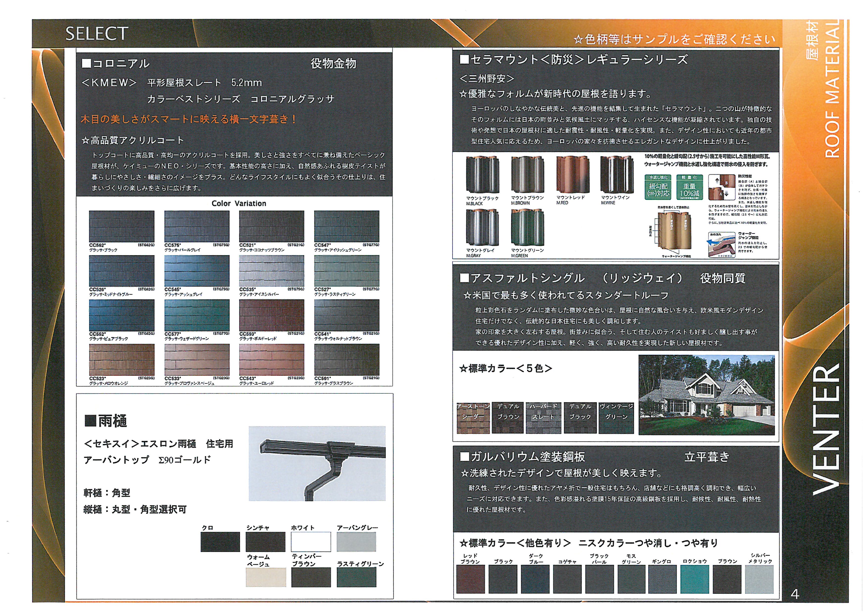
Task: Pick the ブラックパール steel sheet swatch
Action: pyautogui.click(x=600, y=580)
